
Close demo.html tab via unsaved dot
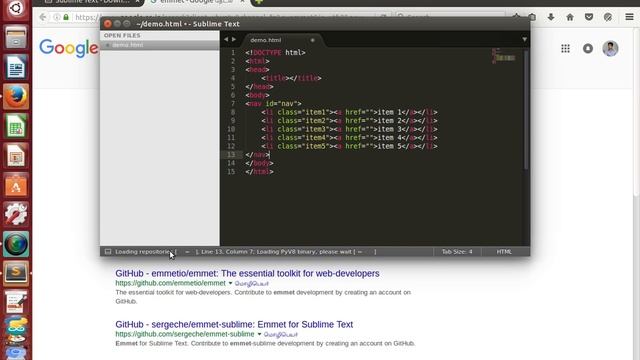point(312,40)
